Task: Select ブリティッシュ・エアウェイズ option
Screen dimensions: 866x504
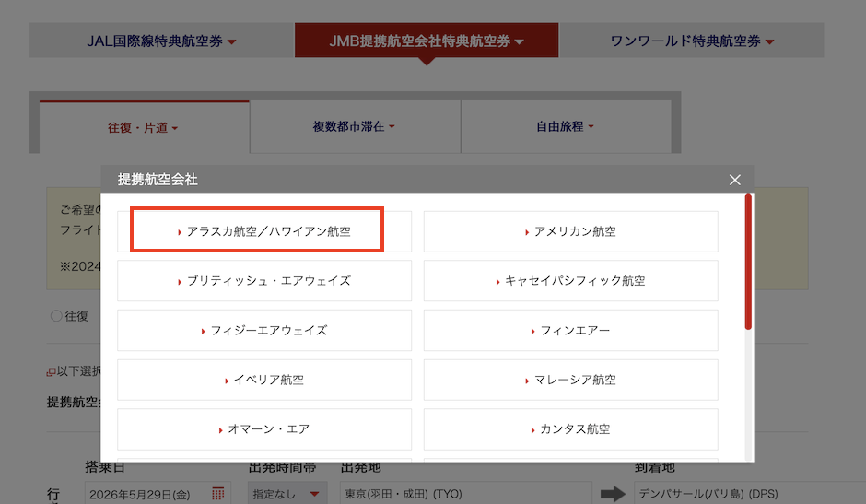Action: pos(264,281)
